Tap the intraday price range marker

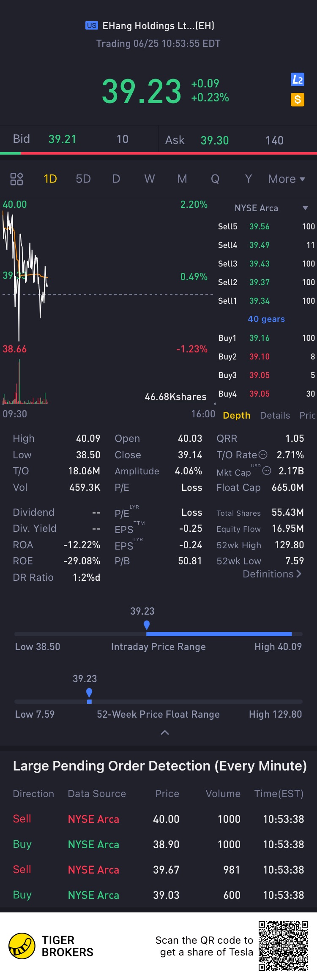(147, 625)
